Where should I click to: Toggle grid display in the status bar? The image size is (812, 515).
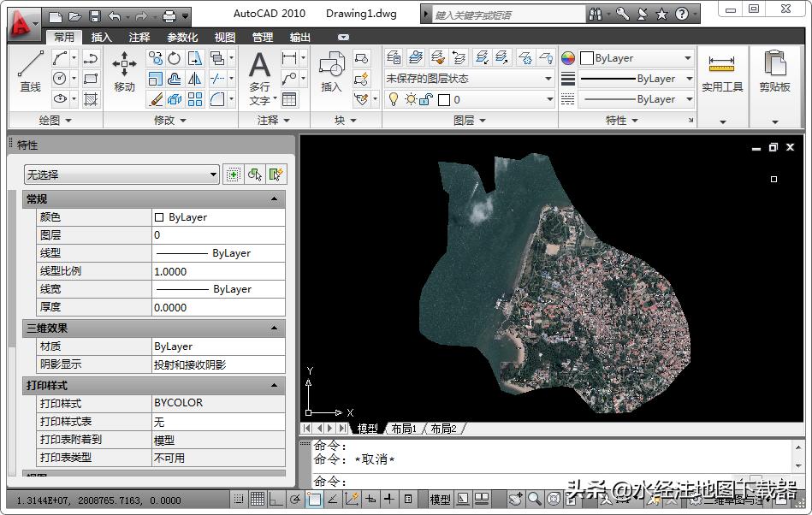coord(257,499)
